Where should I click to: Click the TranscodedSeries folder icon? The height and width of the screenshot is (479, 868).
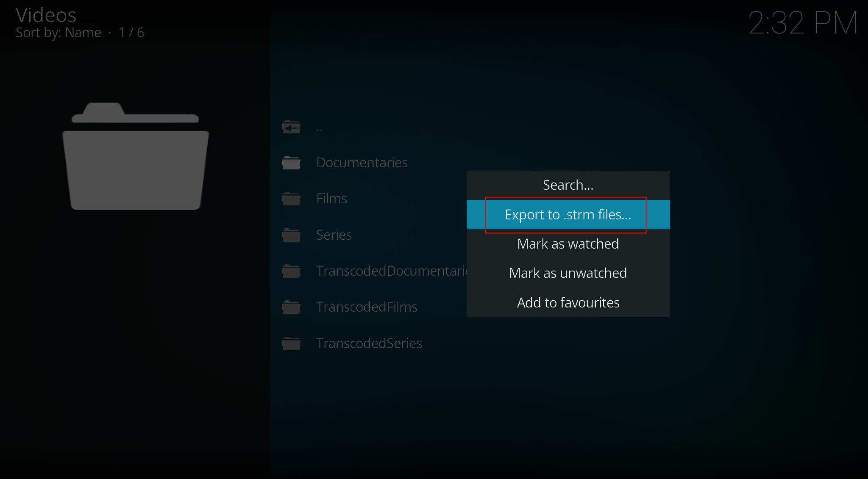[x=291, y=343]
